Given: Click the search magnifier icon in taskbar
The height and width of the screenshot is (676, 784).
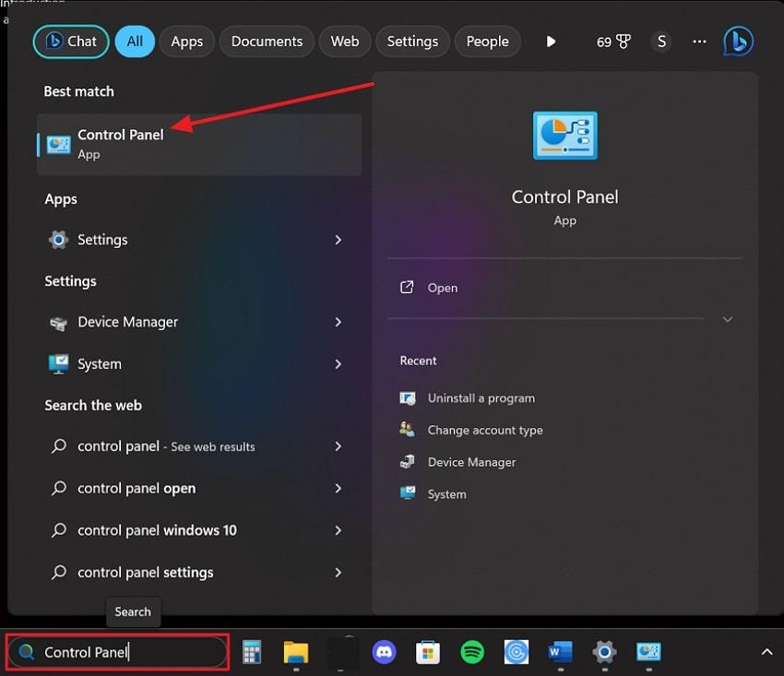Looking at the screenshot, I should 26,652.
